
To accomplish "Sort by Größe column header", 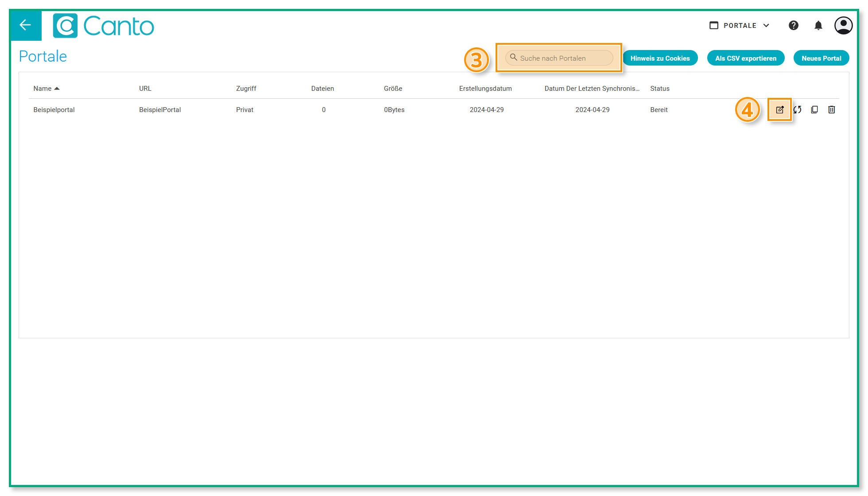I will coord(393,89).
